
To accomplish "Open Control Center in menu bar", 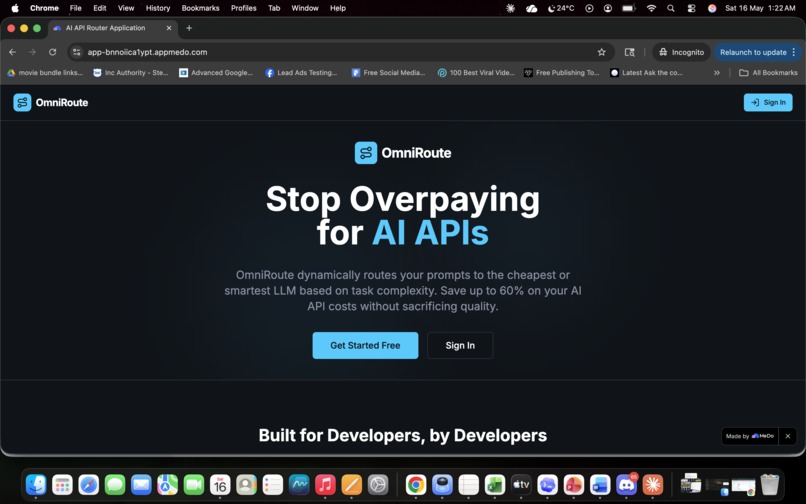I will point(691,8).
